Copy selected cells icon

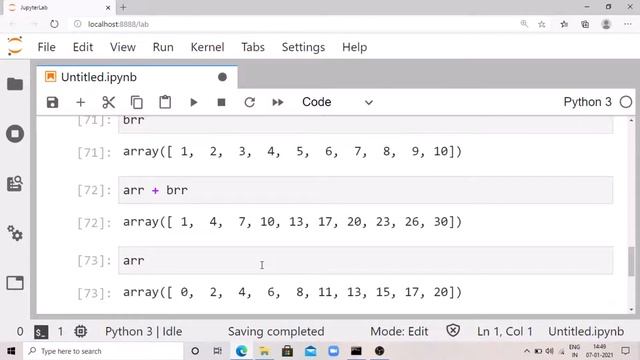(137, 102)
